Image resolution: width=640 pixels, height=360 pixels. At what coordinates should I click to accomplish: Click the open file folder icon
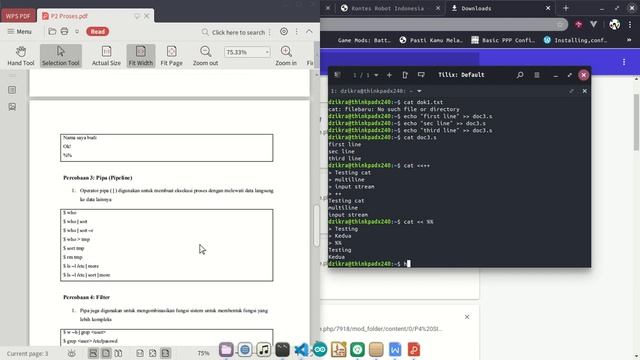[52, 31]
